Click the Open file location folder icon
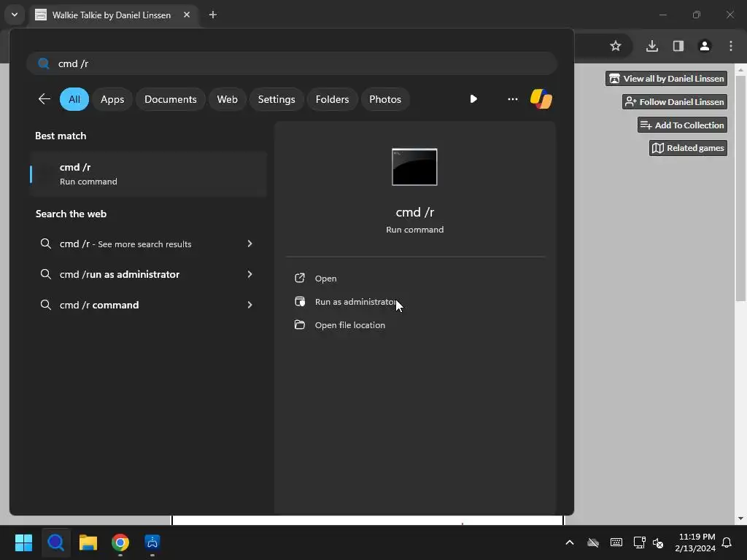Viewport: 747px width, 560px height. click(x=300, y=324)
